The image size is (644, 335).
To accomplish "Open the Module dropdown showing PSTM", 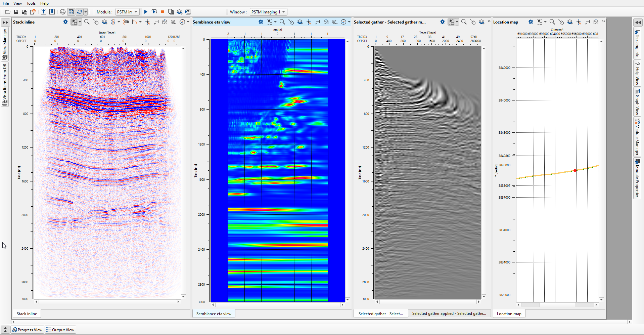I will [127, 12].
